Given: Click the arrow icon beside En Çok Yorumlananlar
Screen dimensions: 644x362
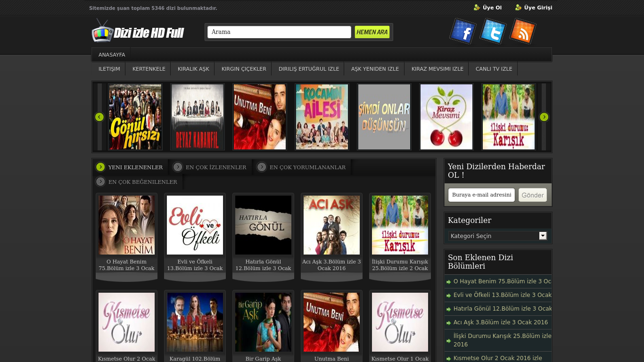Looking at the screenshot, I should 262,167.
